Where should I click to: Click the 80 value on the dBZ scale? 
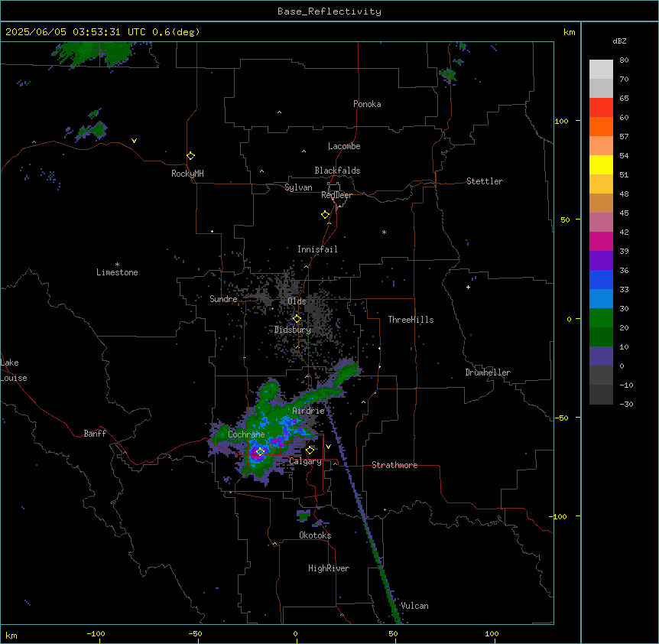pyautogui.click(x=624, y=60)
